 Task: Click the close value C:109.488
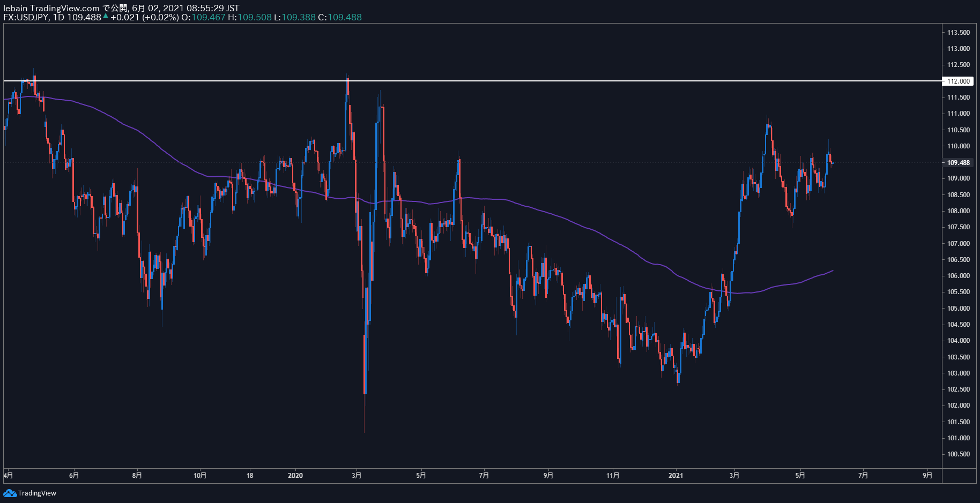pyautogui.click(x=340, y=17)
